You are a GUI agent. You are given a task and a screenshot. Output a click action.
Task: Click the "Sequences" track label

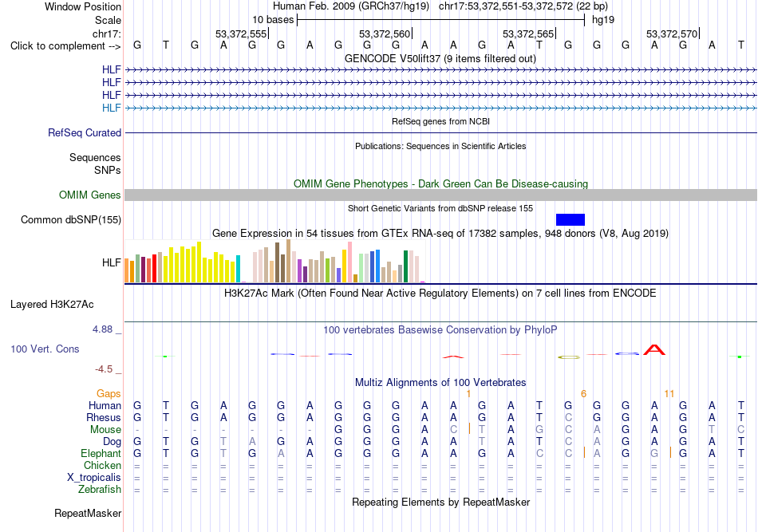(x=95, y=157)
